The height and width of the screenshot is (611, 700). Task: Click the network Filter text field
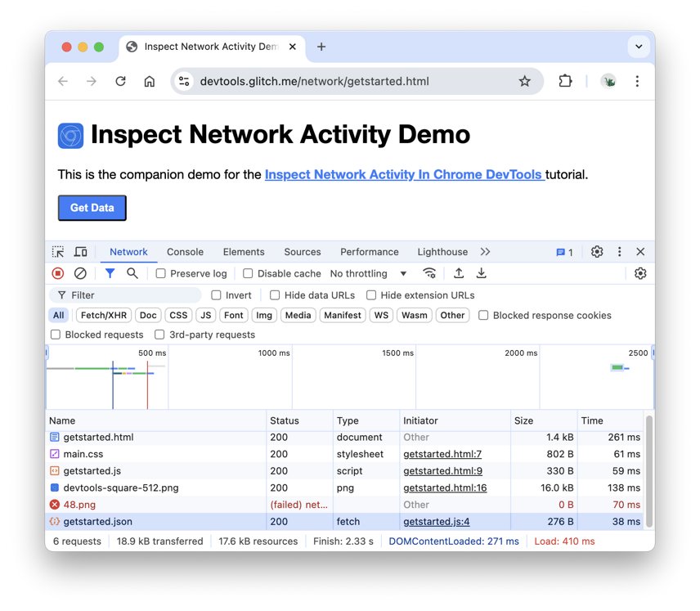pyautogui.click(x=125, y=295)
